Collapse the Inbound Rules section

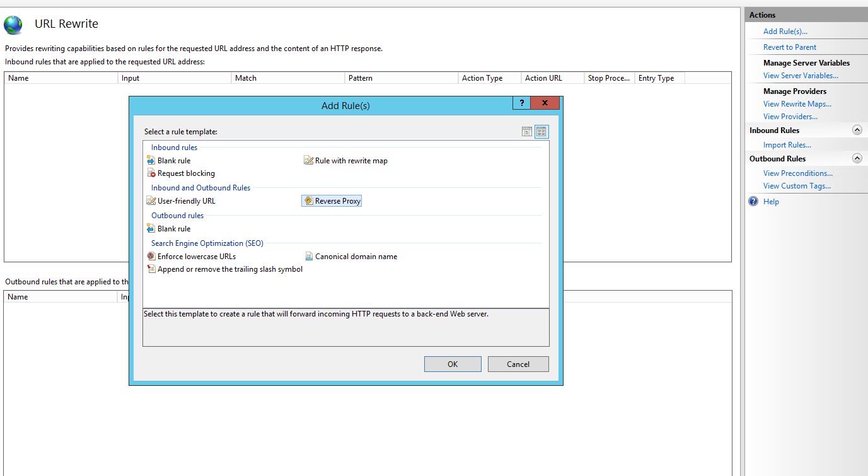coord(857,129)
